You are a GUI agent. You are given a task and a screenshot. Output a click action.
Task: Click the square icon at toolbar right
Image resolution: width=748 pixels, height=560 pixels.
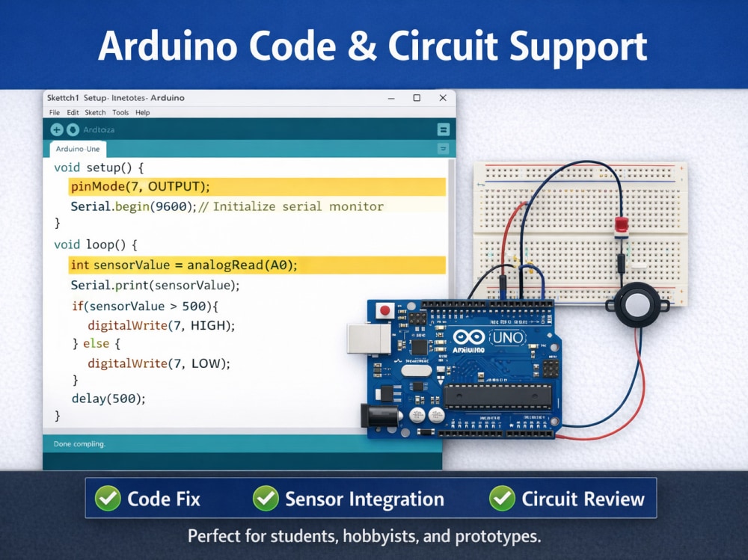pos(443,129)
